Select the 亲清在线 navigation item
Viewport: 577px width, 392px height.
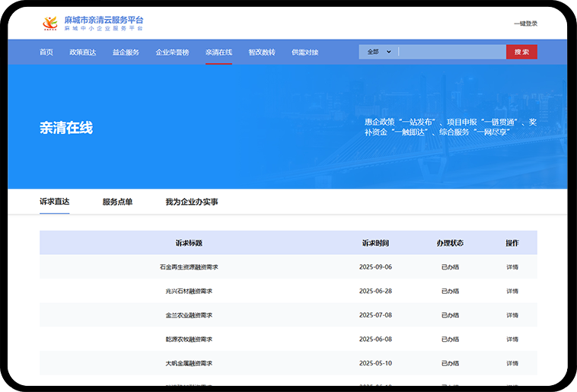click(218, 53)
